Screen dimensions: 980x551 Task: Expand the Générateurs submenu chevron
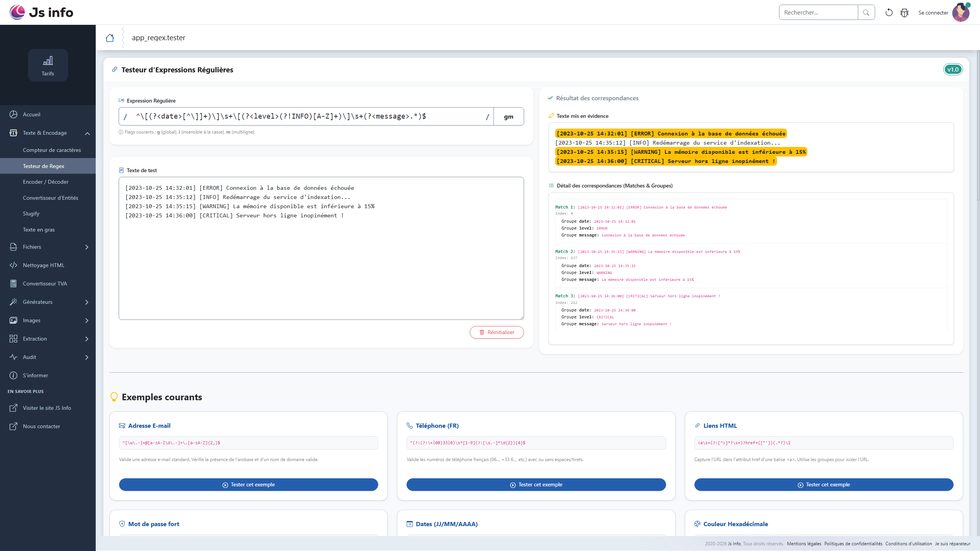[x=87, y=302]
